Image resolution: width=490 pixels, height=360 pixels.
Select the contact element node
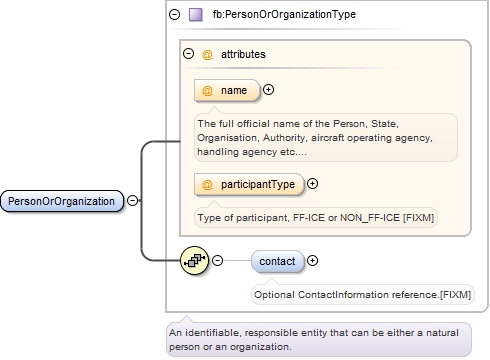tap(278, 261)
